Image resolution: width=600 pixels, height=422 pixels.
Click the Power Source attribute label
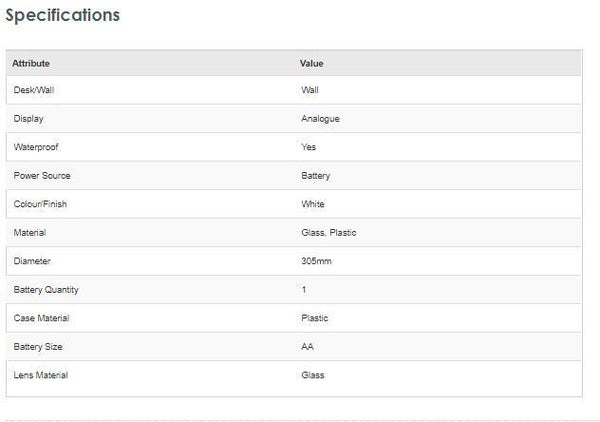[42, 175]
